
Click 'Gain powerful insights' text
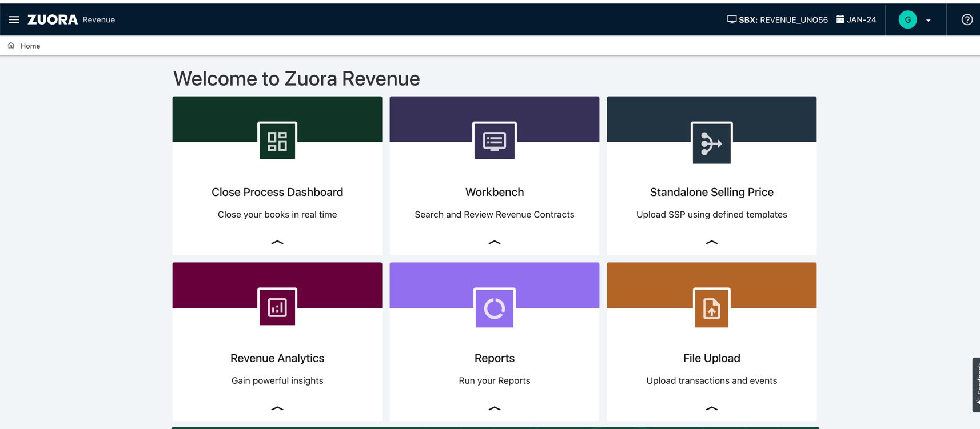[277, 381]
